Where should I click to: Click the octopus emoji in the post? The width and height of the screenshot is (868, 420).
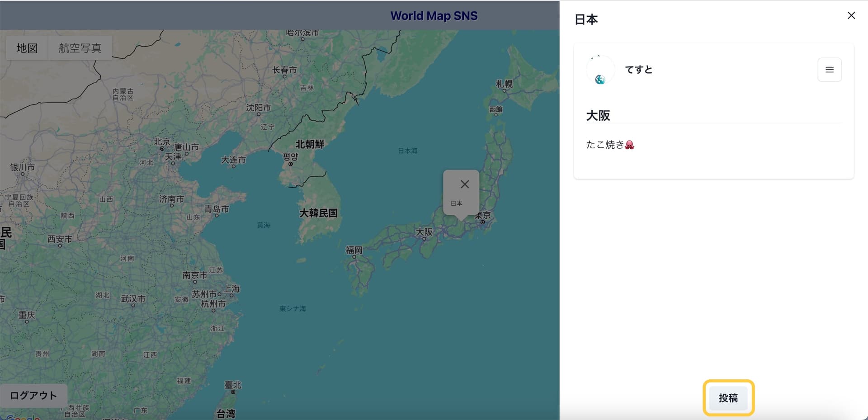pyautogui.click(x=629, y=145)
